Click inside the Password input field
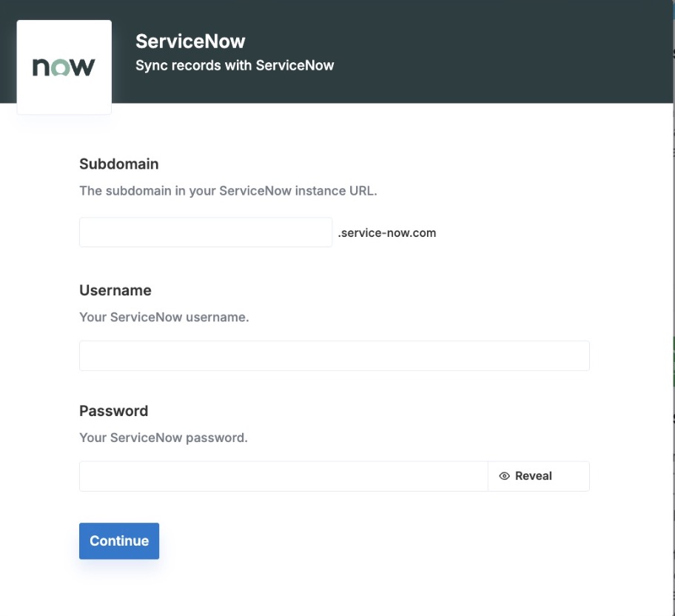The height and width of the screenshot is (616, 675). (283, 475)
